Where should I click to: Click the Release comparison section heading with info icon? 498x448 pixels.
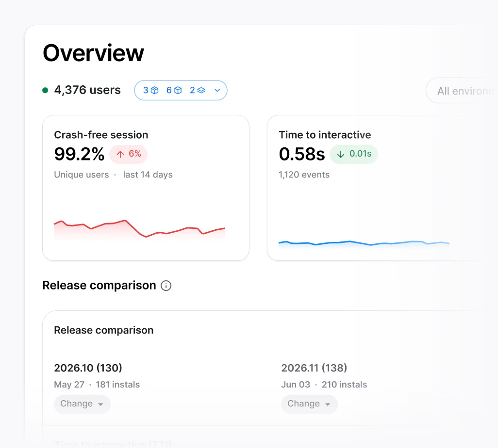point(99,286)
